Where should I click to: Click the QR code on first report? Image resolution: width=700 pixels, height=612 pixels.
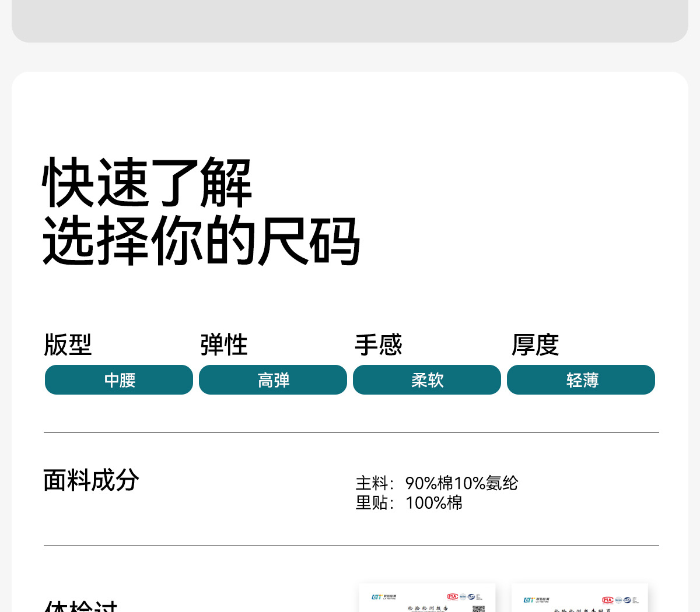pyautogui.click(x=478, y=609)
